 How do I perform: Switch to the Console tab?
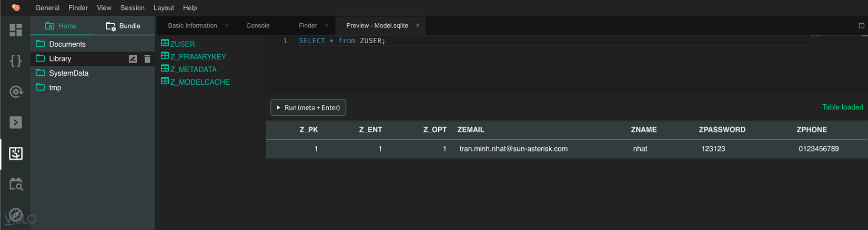258,26
